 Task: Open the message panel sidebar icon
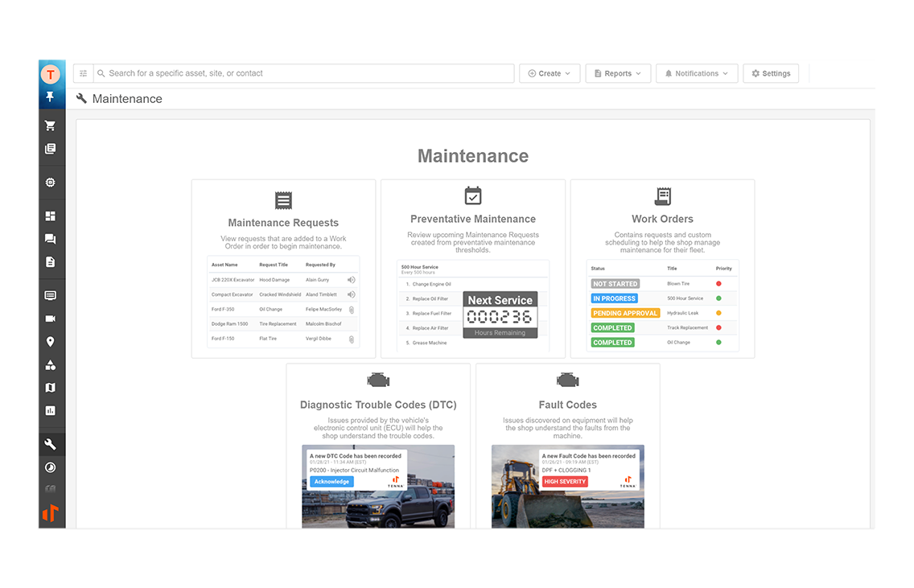tap(50, 295)
